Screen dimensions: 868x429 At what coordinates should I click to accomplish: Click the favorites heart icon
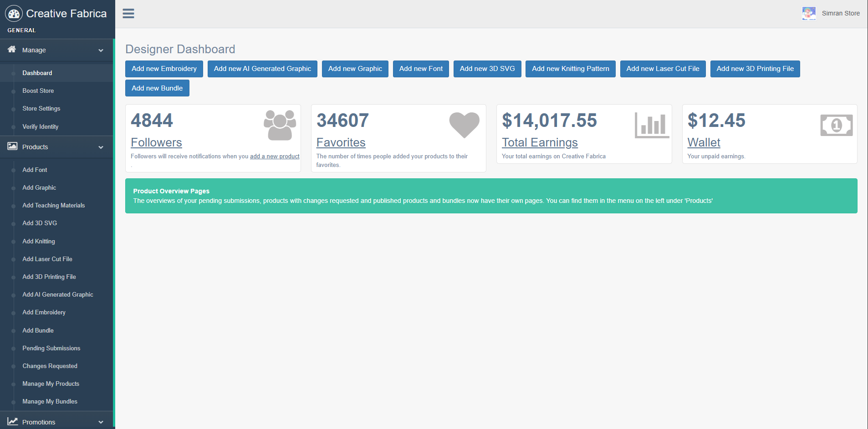point(464,125)
